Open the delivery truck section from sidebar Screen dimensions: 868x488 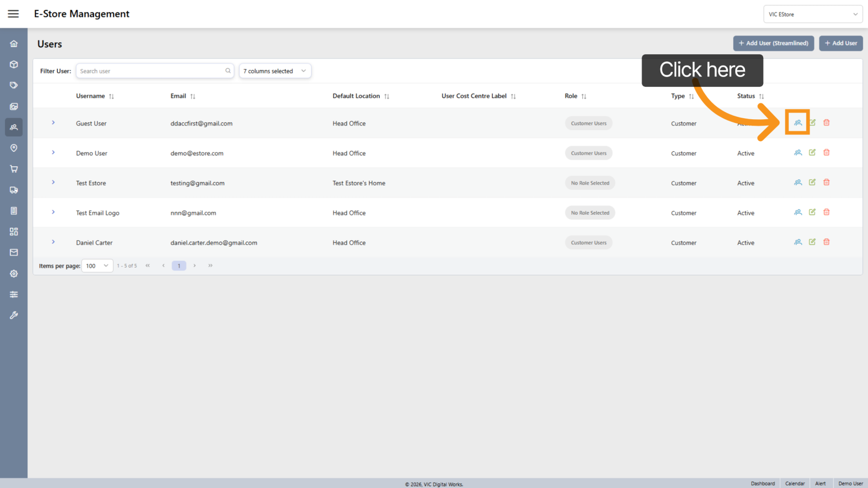pos(13,190)
